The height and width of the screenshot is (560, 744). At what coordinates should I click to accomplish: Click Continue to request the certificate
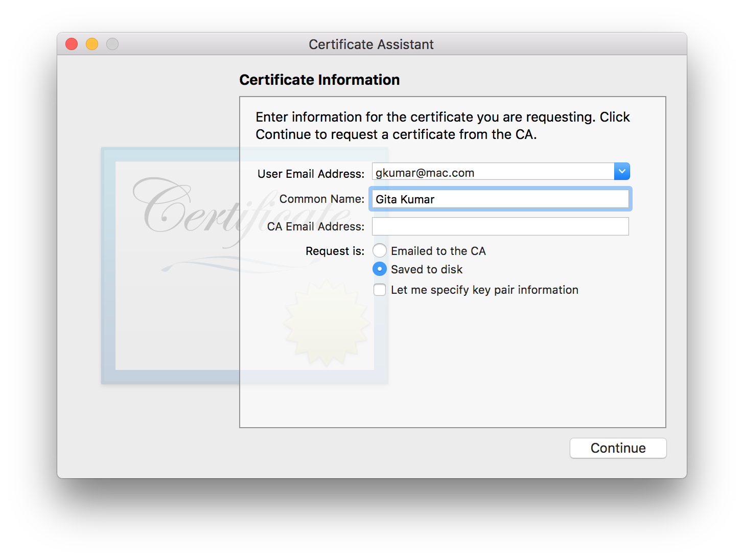(x=618, y=448)
